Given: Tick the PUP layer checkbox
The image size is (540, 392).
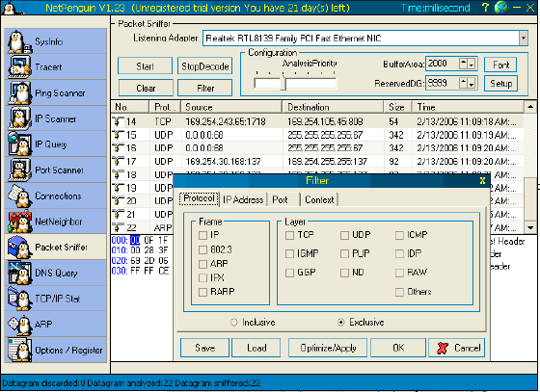Looking at the screenshot, I should point(344,253).
